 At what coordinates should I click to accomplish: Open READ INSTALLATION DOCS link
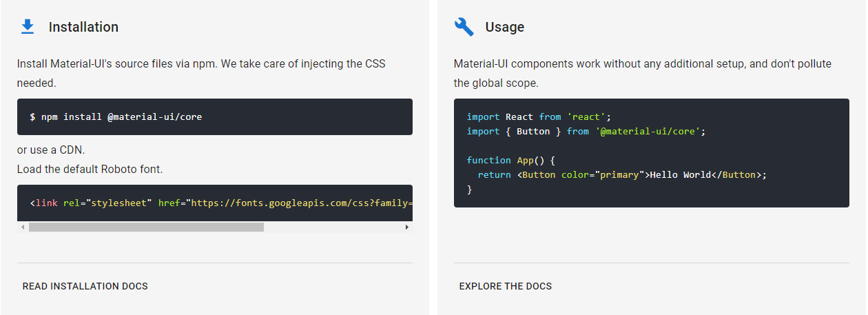(85, 286)
